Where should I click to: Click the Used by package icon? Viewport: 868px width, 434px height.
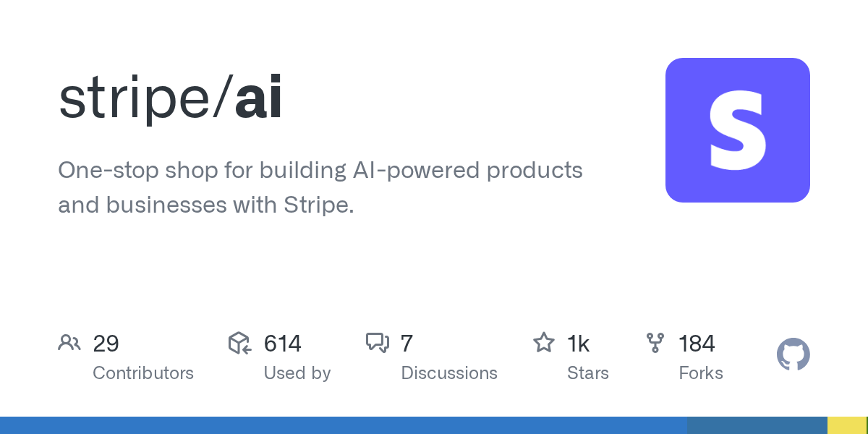coord(239,343)
